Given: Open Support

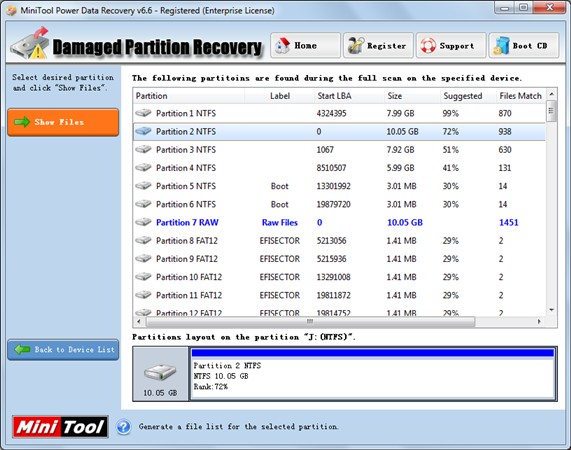Looking at the screenshot, I should coord(451,46).
